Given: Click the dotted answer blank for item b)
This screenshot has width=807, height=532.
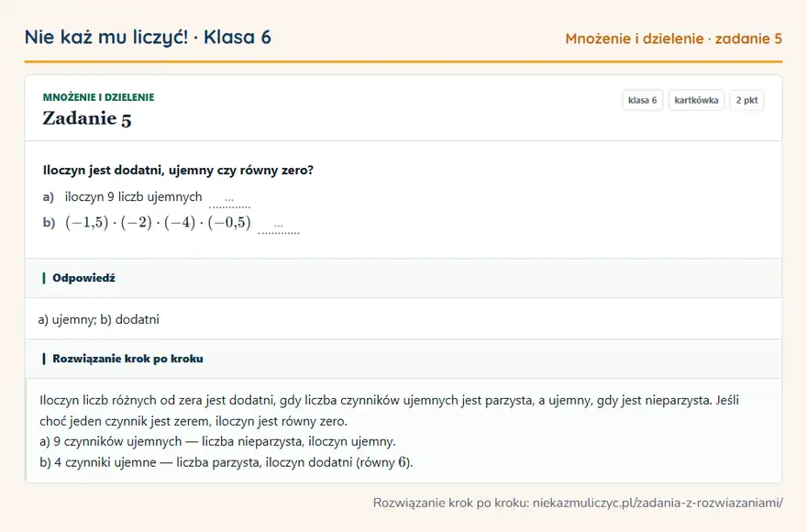Looking at the screenshot, I should coord(279,227).
